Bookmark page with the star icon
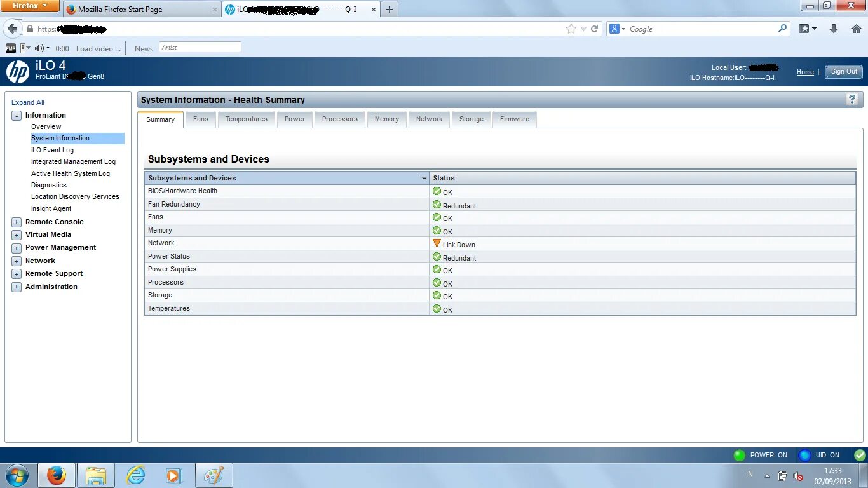Viewport: 868px width, 488px height. [571, 29]
